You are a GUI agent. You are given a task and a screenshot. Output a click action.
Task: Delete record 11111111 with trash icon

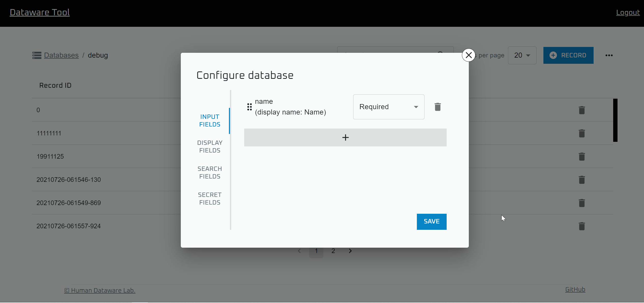click(582, 133)
